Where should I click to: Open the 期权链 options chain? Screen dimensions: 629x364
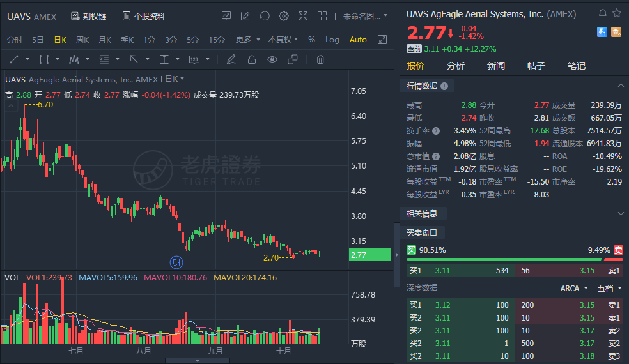[88, 17]
